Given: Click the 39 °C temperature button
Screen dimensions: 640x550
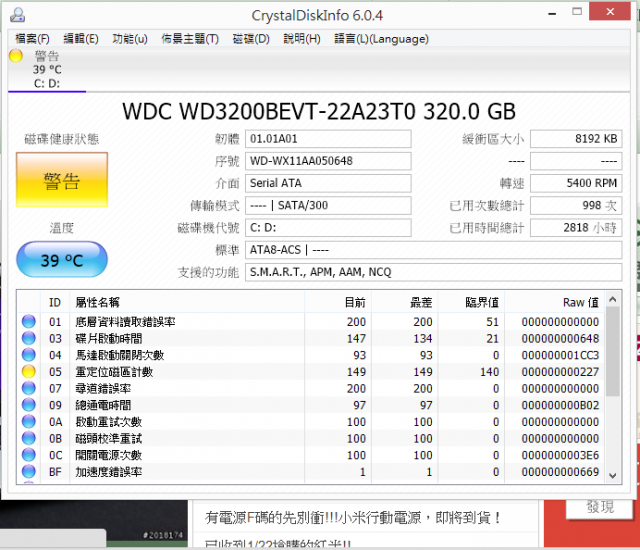Looking at the screenshot, I should coord(62,259).
